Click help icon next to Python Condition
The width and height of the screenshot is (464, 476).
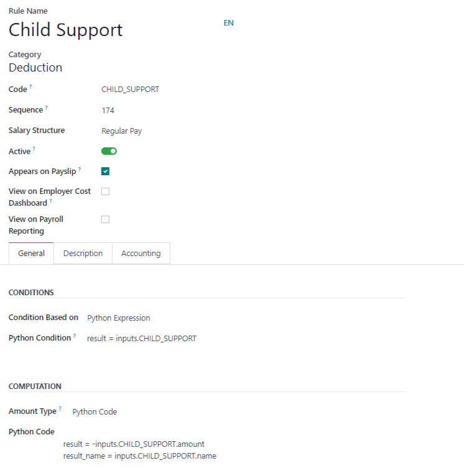point(75,336)
